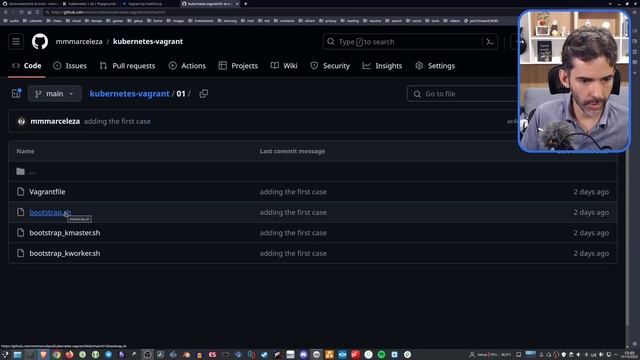Viewport: 640px width, 360px height.
Task: Go to the Actions tab
Action: point(187,66)
